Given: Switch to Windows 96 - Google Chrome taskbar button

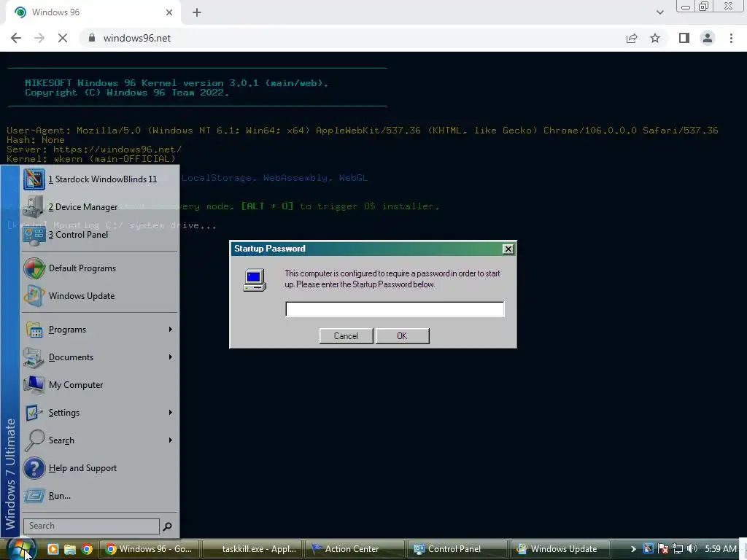Looking at the screenshot, I should coord(150,549).
